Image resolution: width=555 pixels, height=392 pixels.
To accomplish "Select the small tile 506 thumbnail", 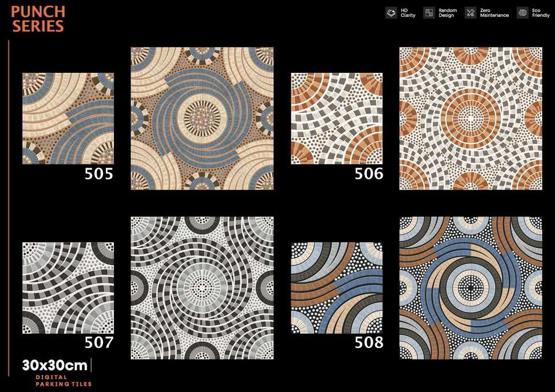I will click(x=336, y=119).
